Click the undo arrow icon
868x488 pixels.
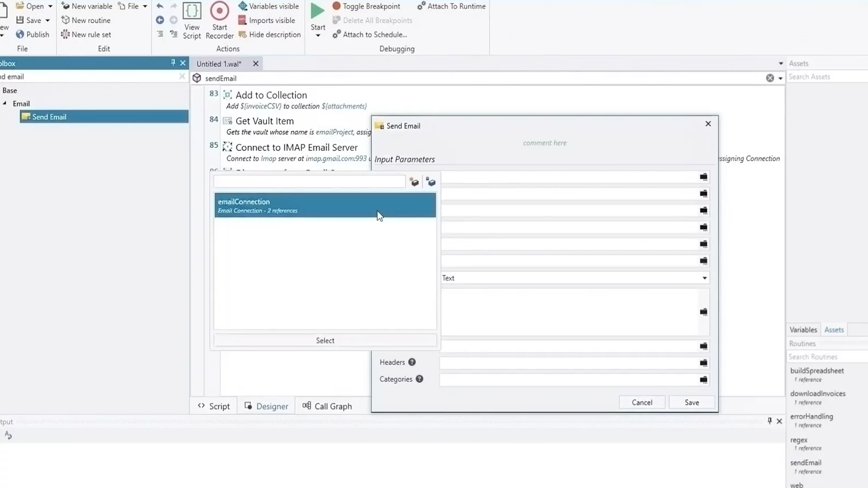(x=160, y=7)
